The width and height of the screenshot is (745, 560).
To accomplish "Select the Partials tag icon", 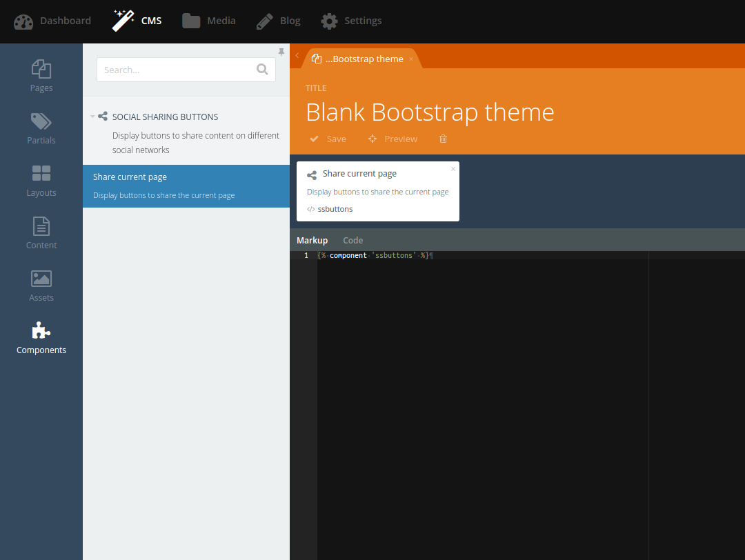I will [x=41, y=121].
